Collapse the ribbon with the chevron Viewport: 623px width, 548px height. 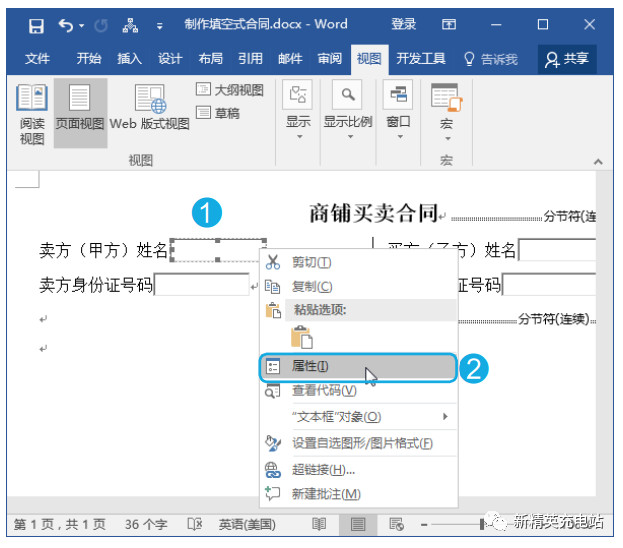coord(598,161)
